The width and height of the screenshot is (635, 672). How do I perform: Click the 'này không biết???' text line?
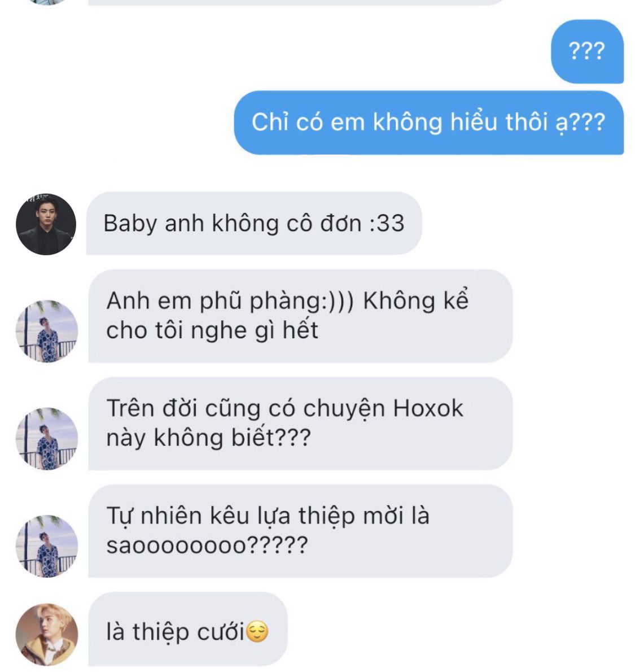point(208,438)
